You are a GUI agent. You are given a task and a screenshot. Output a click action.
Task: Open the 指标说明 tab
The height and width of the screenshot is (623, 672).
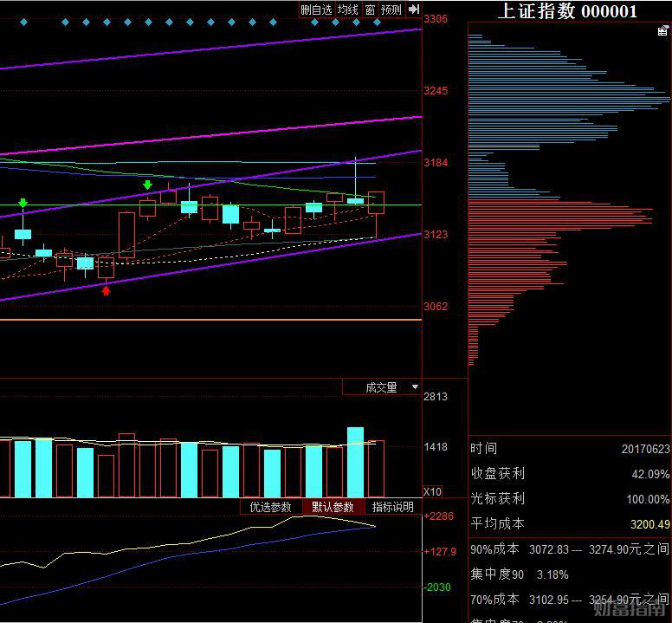(x=393, y=507)
